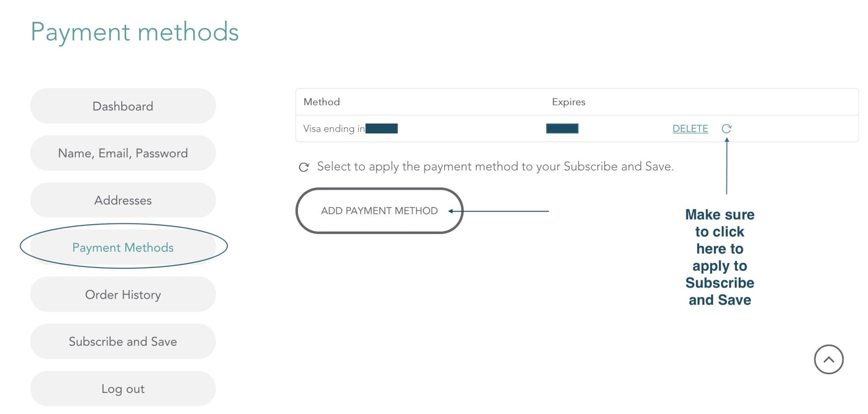
Task: View Order History
Action: (123, 295)
